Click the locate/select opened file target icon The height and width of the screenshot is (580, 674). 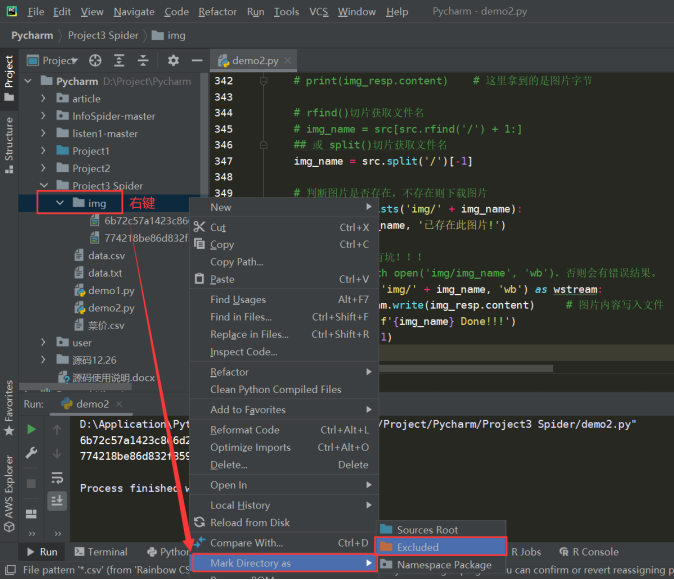coord(95,61)
